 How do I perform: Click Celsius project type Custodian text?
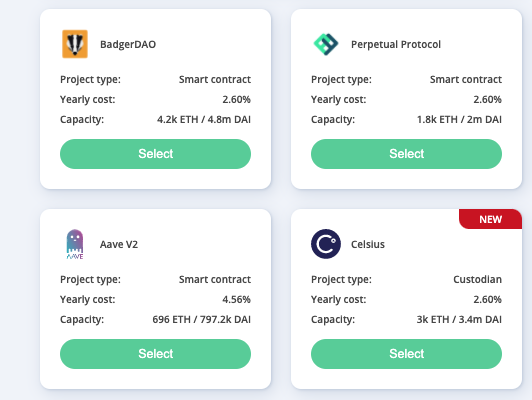click(477, 279)
